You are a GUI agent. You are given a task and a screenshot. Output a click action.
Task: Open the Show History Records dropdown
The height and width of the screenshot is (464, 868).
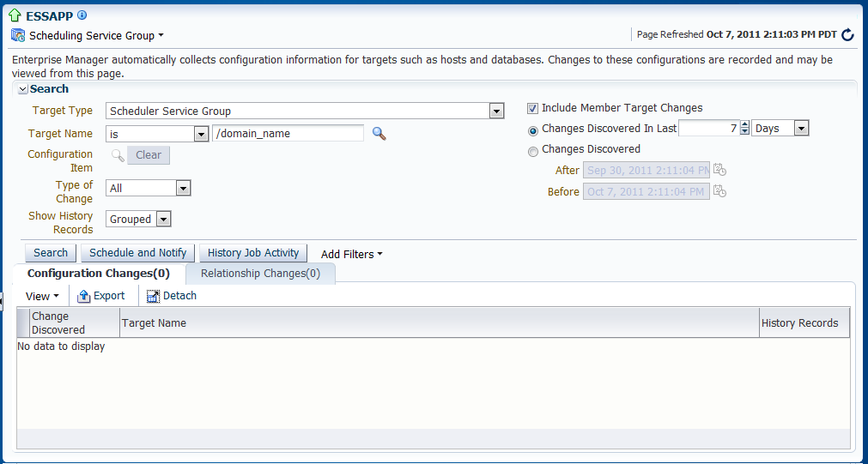(x=163, y=220)
